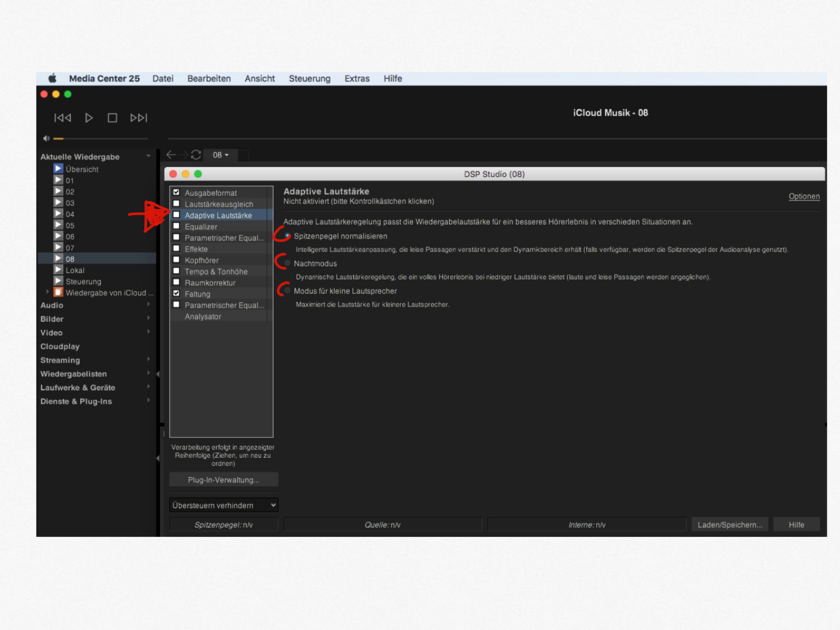Stop playback with the stop button
The image size is (840, 630).
point(112,118)
